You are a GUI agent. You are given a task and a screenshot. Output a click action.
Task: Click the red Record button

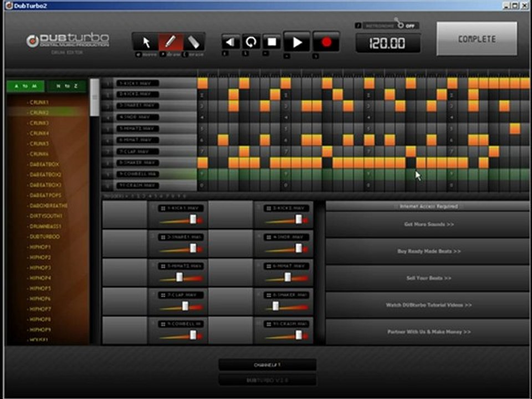(x=326, y=42)
